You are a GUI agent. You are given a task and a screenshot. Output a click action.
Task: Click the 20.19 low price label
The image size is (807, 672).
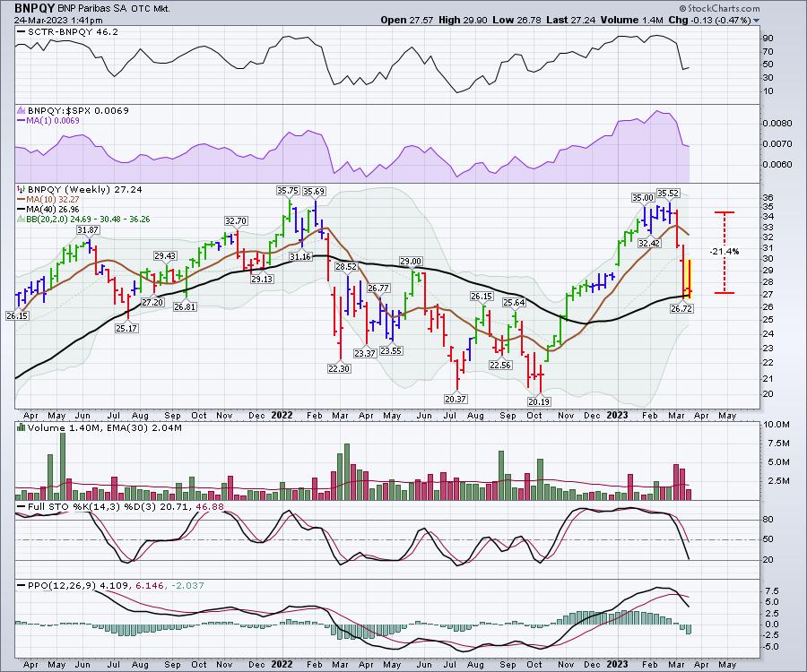pos(538,402)
